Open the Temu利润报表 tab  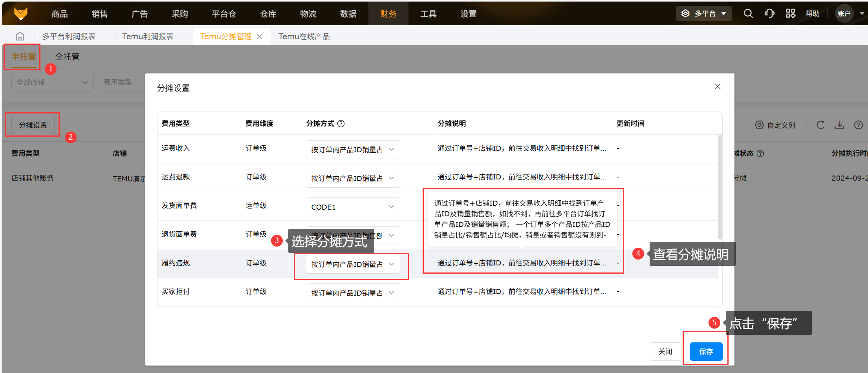(x=148, y=37)
